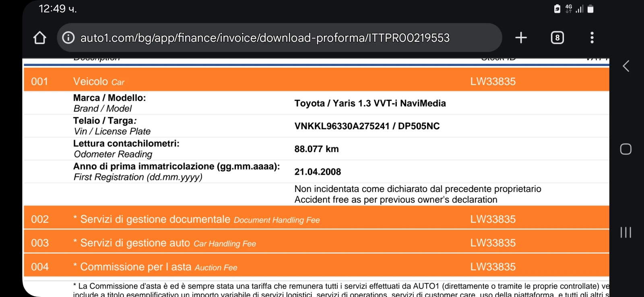This screenshot has width=644, height=297.
Task: Select the 004 Commissione per l asta row
Action: [x=316, y=265]
